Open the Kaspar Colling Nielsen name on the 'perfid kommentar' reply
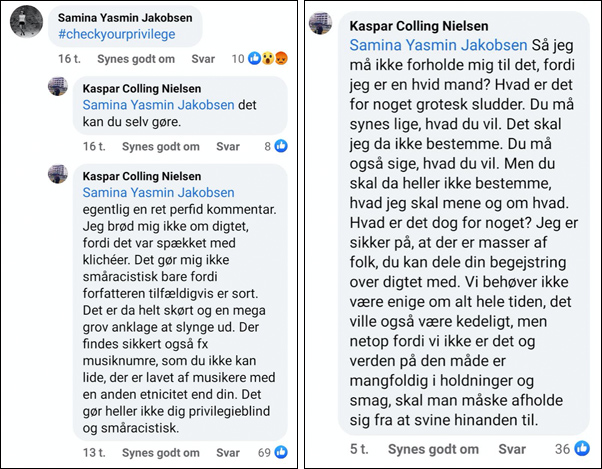 click(x=142, y=176)
